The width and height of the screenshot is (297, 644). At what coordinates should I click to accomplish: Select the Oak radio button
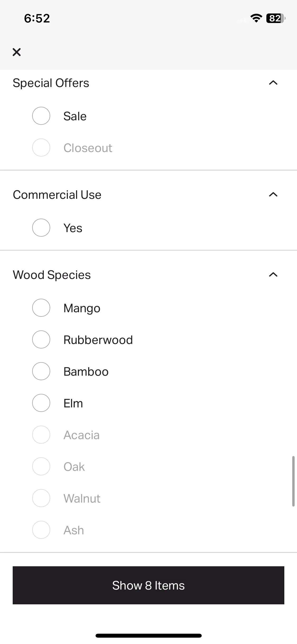pyautogui.click(x=41, y=466)
